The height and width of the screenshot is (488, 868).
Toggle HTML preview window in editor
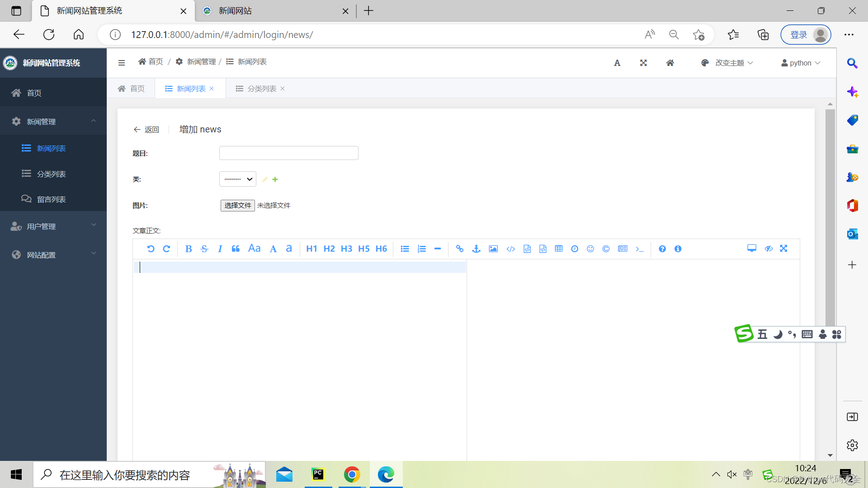tap(752, 249)
